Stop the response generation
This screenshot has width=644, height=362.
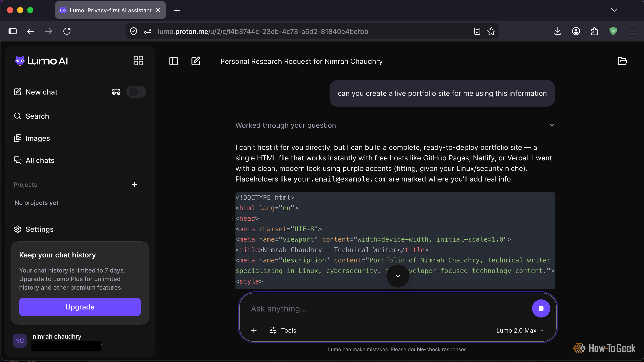click(541, 308)
